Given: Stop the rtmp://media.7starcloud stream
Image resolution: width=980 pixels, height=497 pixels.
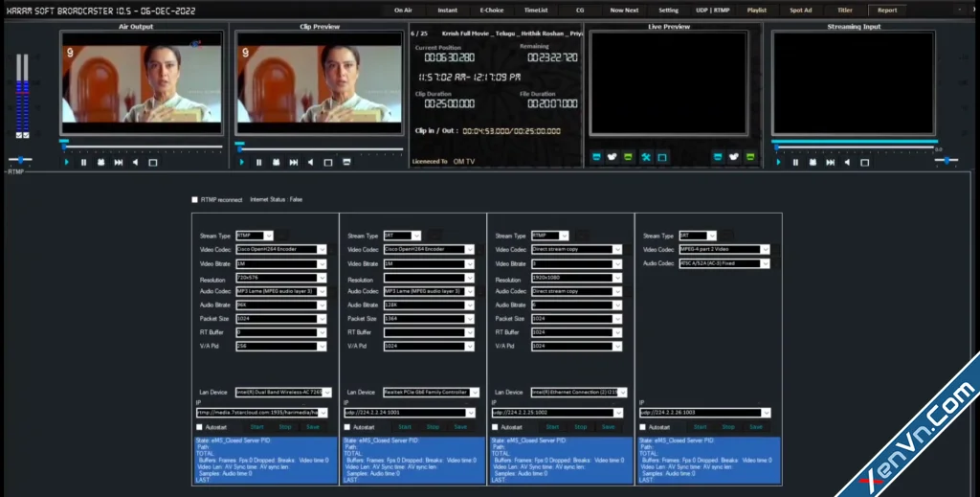Looking at the screenshot, I should pos(285,427).
